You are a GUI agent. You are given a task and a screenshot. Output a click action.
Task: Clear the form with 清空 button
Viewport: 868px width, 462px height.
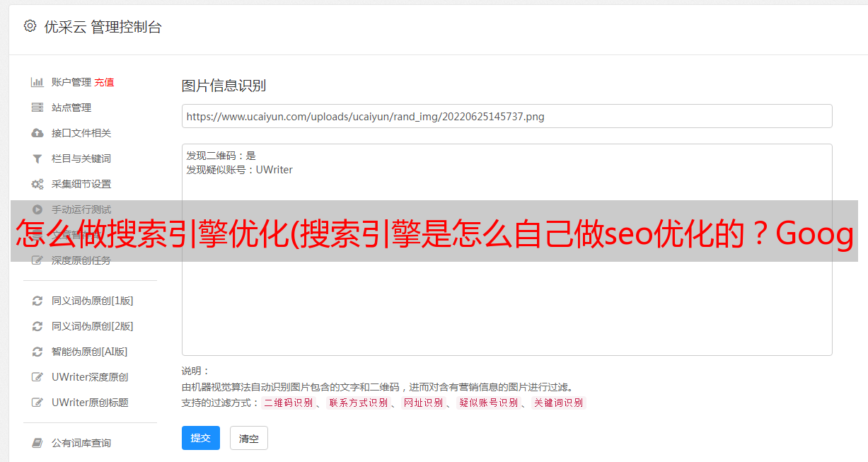pos(249,438)
